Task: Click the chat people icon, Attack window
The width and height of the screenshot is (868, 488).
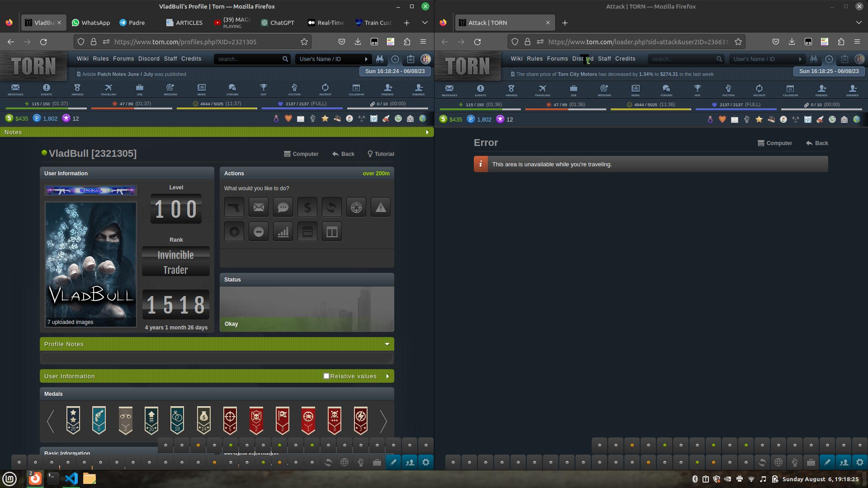Action: coord(844,462)
